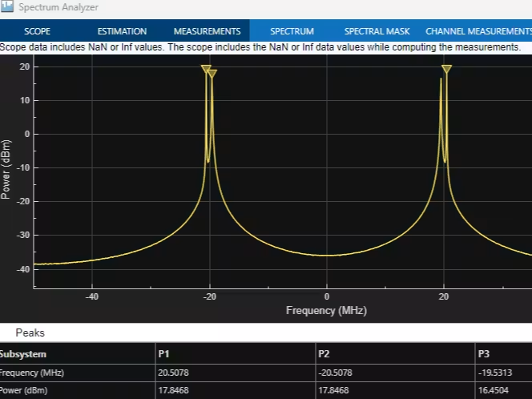Image resolution: width=532 pixels, height=399 pixels.
Task: Click the peak marker at -20.5 MHz
Action: [x=206, y=69]
